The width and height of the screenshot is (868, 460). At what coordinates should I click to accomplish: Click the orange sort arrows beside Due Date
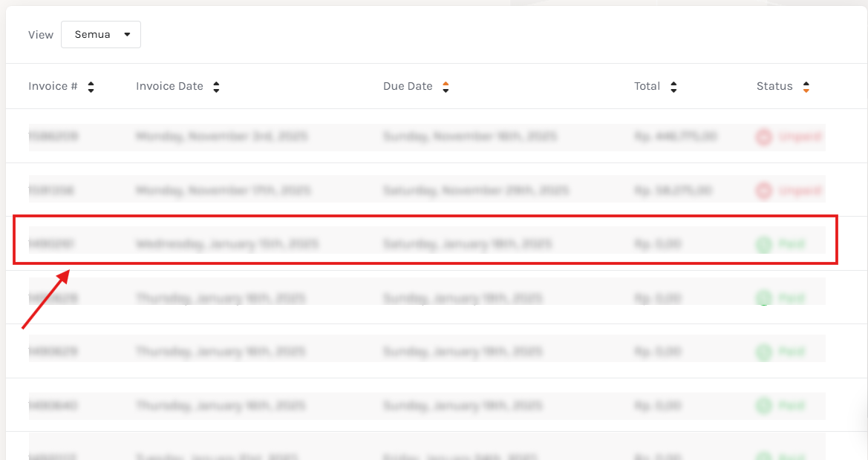point(446,87)
